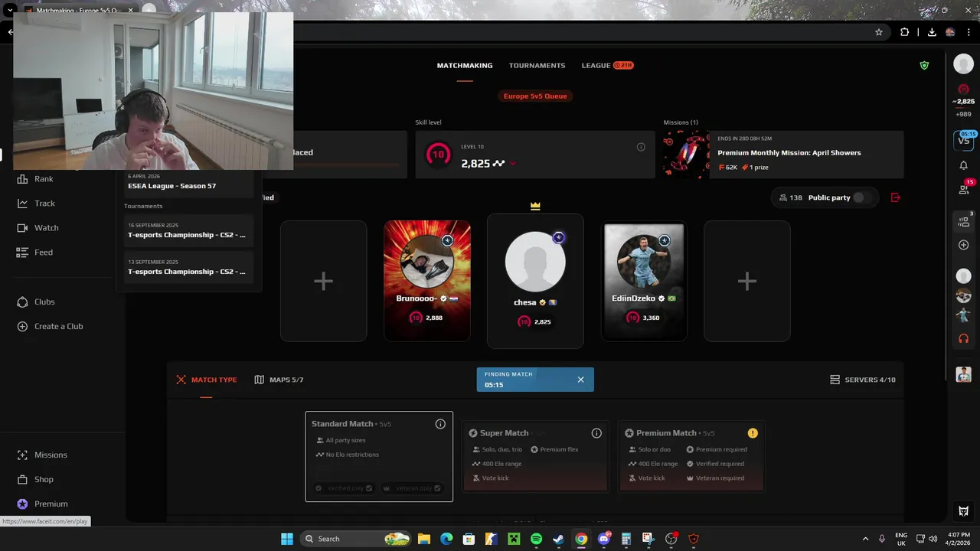Screen dimensions: 980x551
Task: Click the add plus circle in right sidebar
Action: [x=963, y=245]
